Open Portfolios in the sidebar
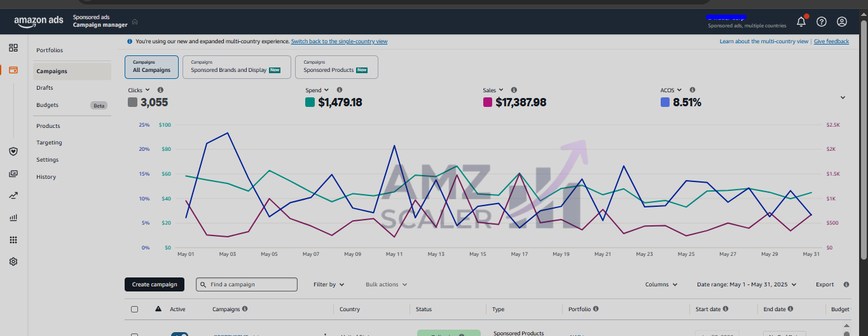Image resolution: width=868 pixels, height=336 pixels. [50, 50]
